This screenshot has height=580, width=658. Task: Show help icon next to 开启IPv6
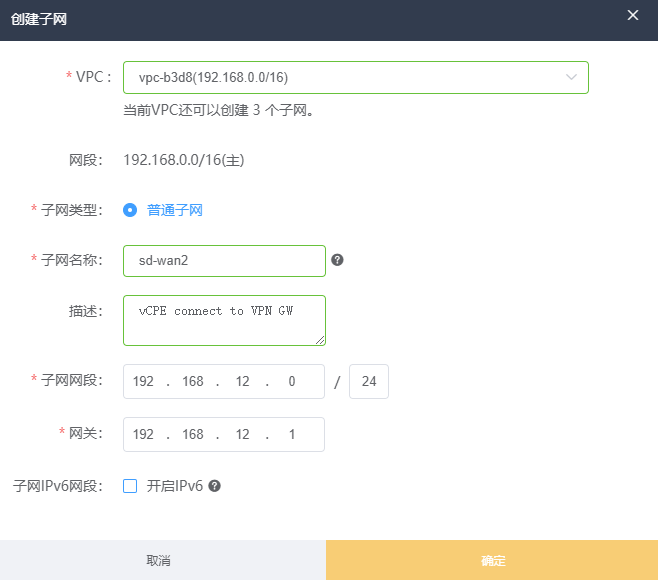click(214, 486)
